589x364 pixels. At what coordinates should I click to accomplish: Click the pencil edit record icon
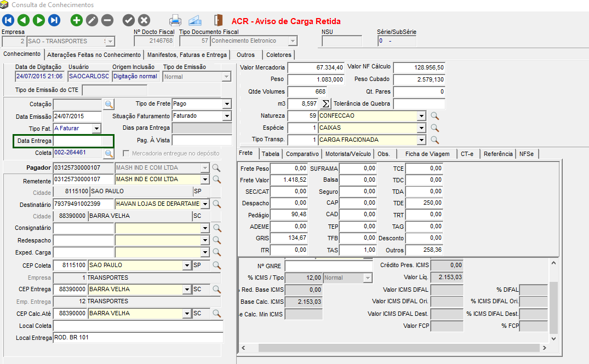(x=92, y=21)
